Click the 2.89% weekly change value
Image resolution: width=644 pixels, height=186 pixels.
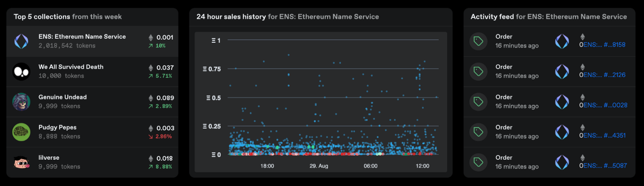pyautogui.click(x=164, y=106)
